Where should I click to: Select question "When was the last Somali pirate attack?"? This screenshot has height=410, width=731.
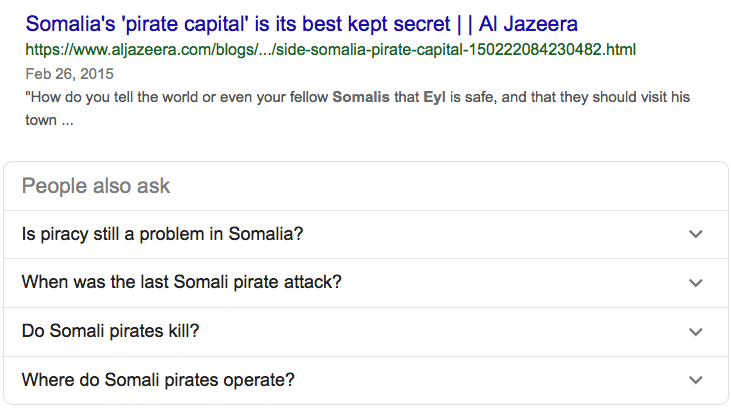pyautogui.click(x=181, y=282)
